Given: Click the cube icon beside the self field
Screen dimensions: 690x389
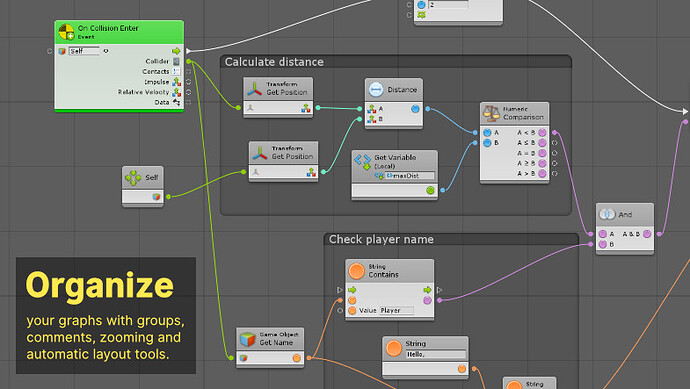Looking at the screenshot, I should click(x=62, y=51).
